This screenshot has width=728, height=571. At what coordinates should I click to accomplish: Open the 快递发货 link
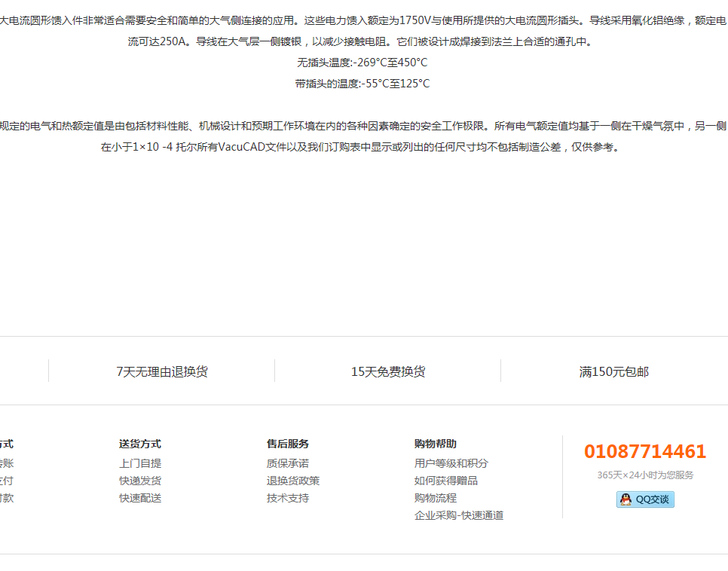(x=140, y=481)
